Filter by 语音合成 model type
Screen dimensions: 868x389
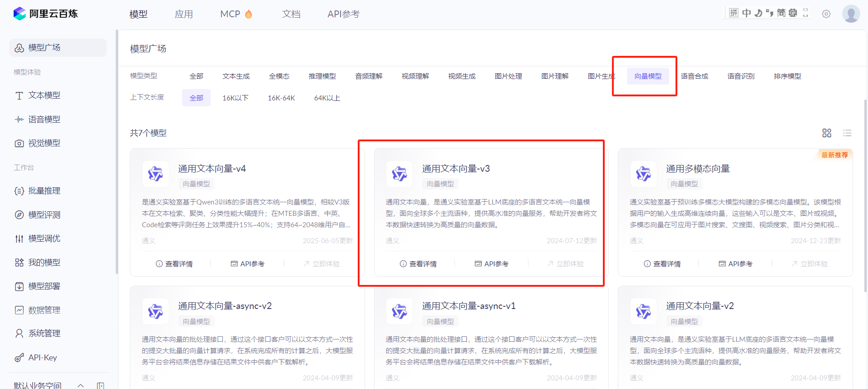[x=695, y=76]
